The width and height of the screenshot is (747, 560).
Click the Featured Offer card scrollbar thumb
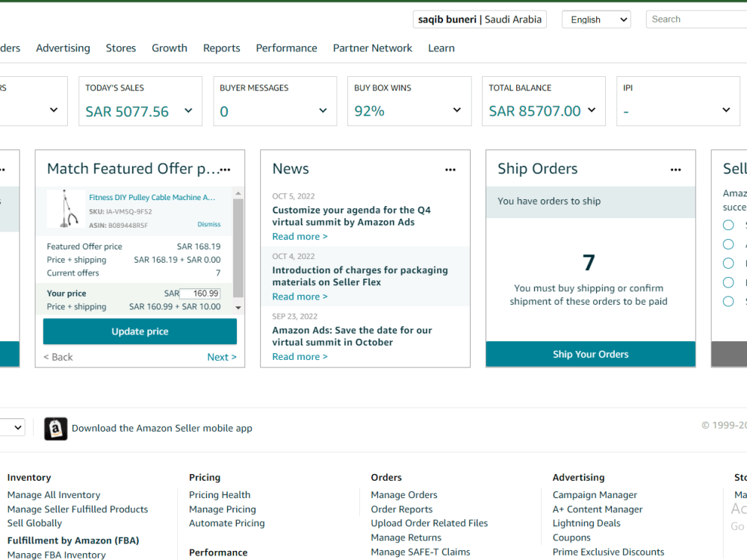click(238, 248)
